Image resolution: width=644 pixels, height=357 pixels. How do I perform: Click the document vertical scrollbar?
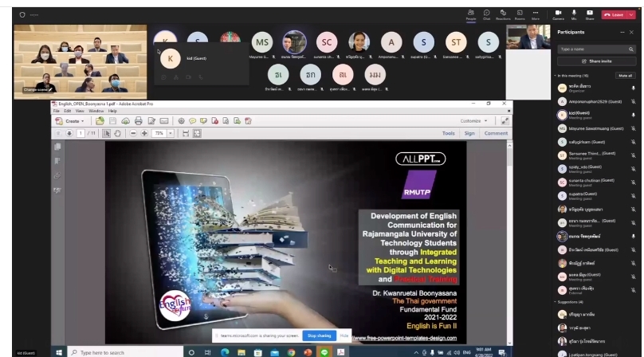(509, 242)
